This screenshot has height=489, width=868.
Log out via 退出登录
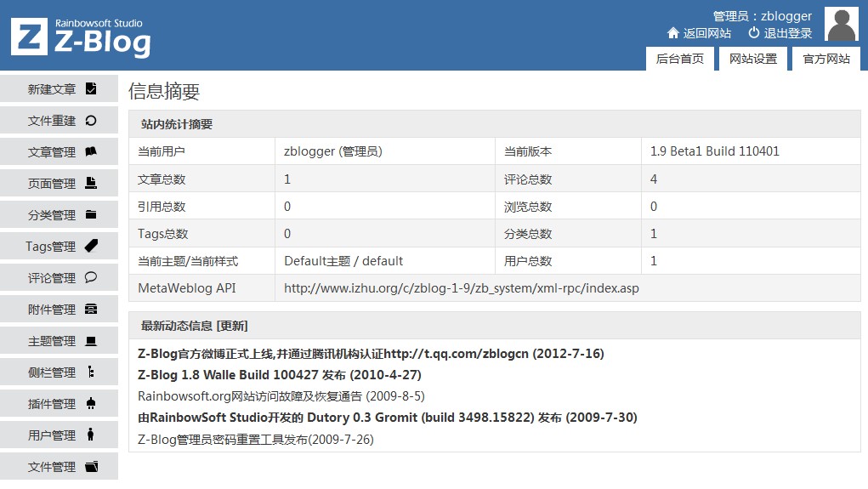(780, 33)
